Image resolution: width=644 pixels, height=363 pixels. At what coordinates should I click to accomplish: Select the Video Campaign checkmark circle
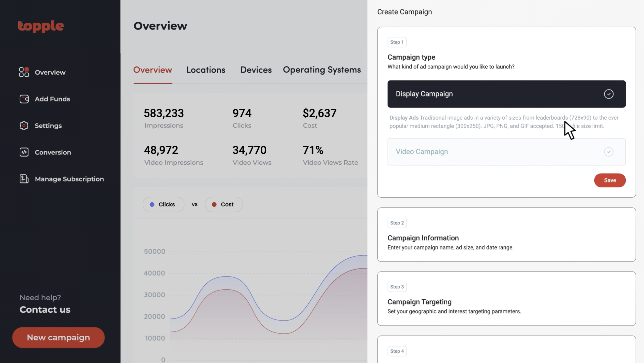[x=608, y=152]
